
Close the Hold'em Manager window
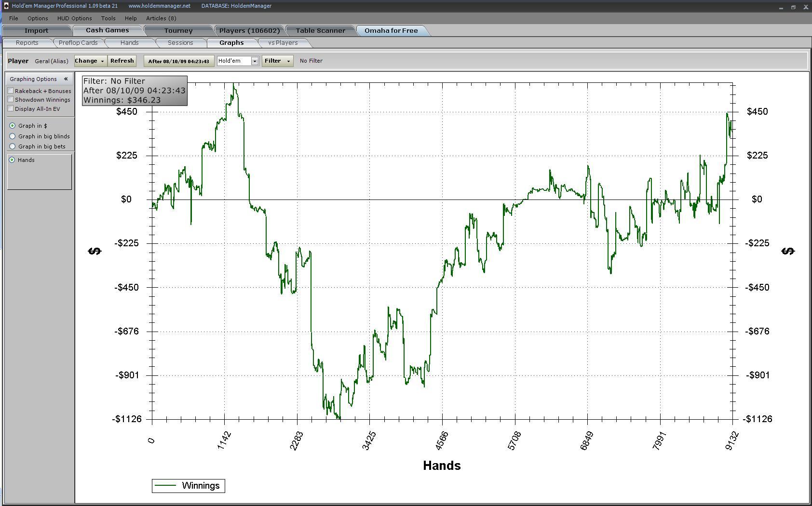(x=806, y=7)
